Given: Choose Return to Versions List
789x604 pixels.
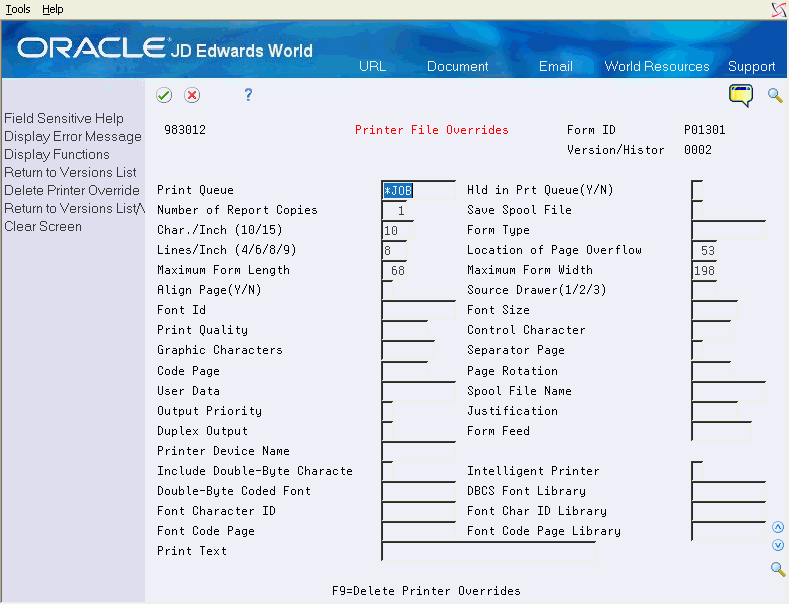Looking at the screenshot, I should (x=70, y=173).
